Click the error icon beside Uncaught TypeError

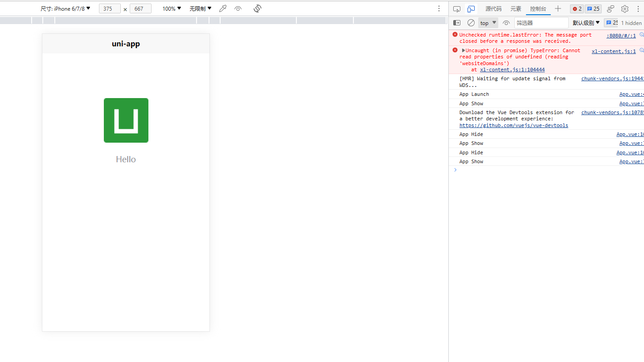pyautogui.click(x=455, y=50)
